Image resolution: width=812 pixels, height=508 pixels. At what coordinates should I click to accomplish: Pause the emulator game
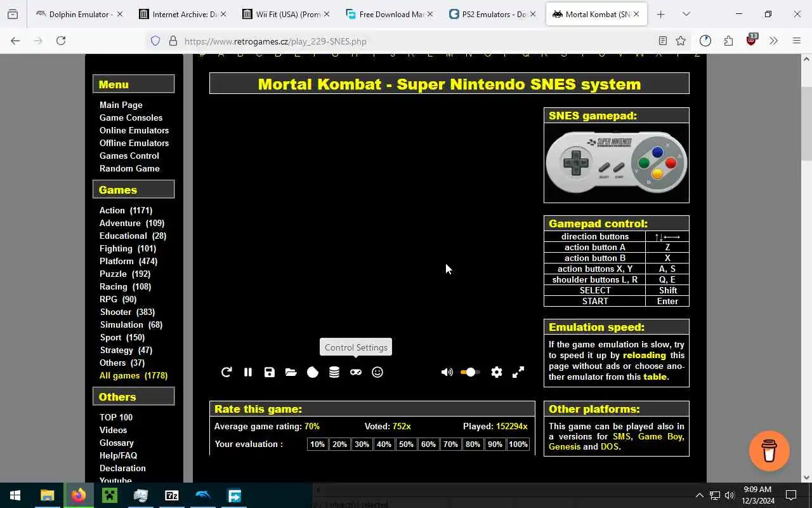(x=248, y=372)
